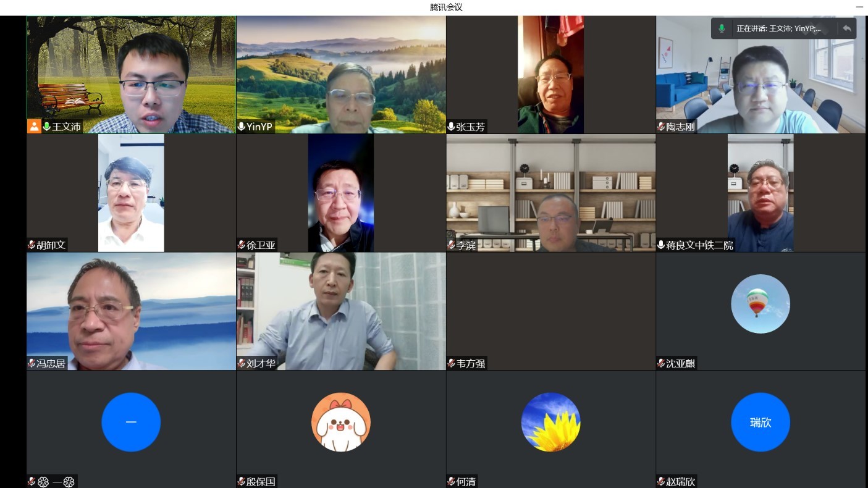Click the white microphone icon beside YinYP
The width and height of the screenshot is (868, 488).
click(x=242, y=127)
